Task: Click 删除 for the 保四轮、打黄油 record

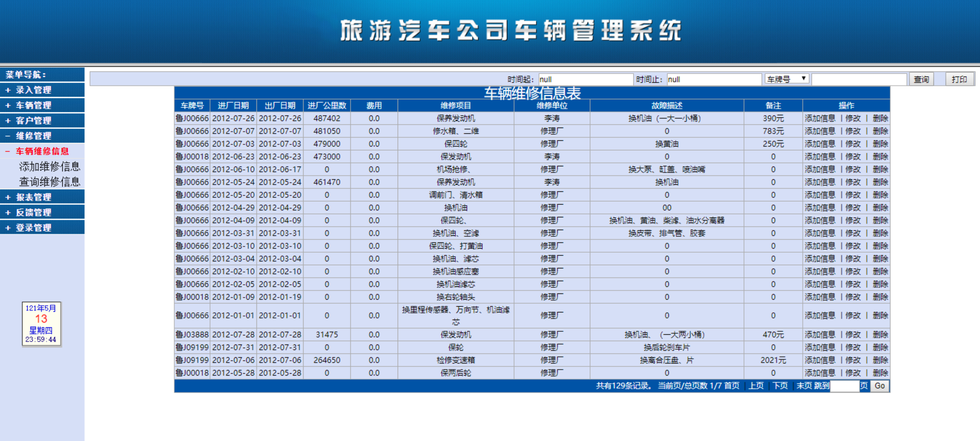Action: (880, 246)
